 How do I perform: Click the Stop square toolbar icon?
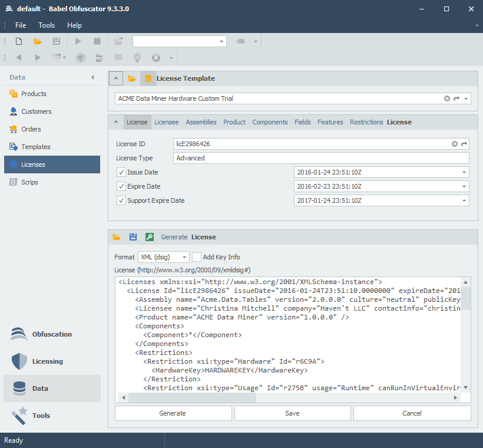pos(97,41)
